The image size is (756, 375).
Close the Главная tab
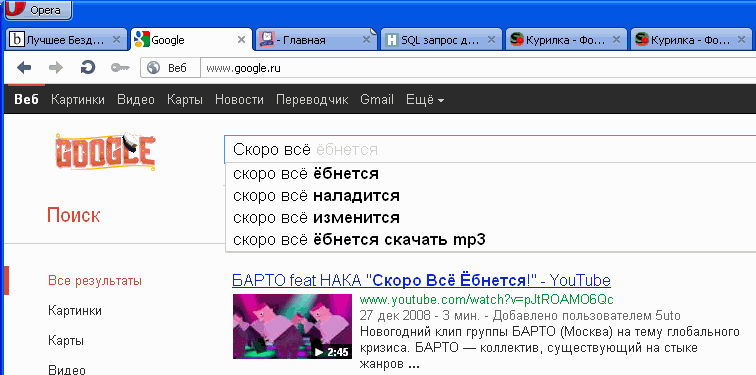[366, 40]
